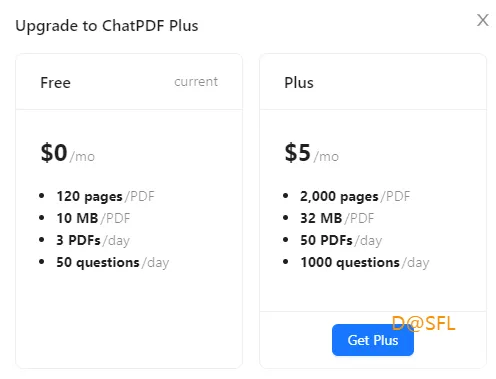
Task: Click the Get Plus button
Action: click(x=373, y=340)
